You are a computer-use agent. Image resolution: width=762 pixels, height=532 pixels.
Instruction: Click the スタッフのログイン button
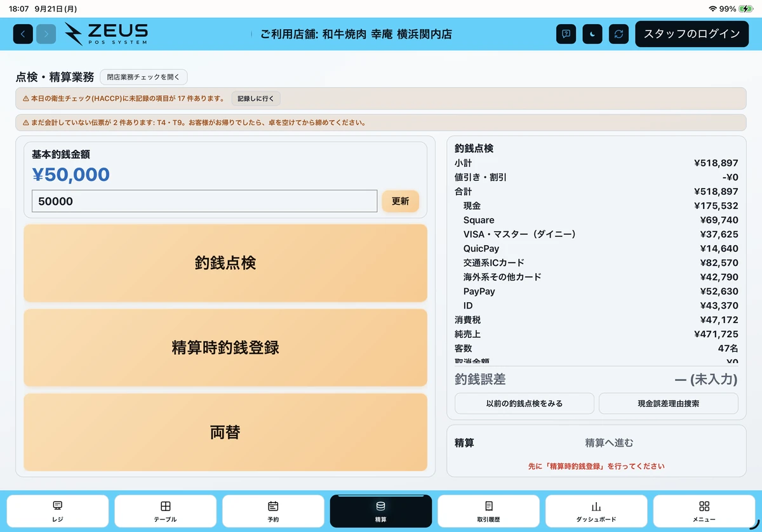pos(692,34)
